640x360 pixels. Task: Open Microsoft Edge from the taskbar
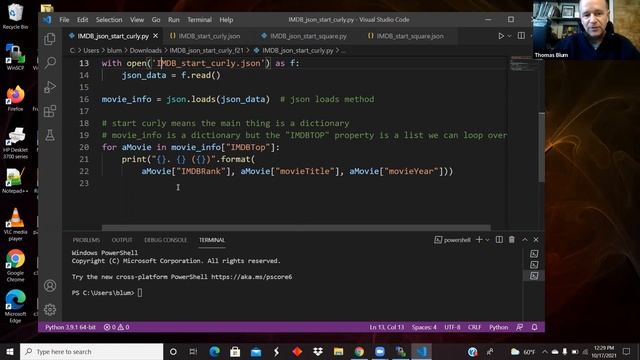coord(214,351)
